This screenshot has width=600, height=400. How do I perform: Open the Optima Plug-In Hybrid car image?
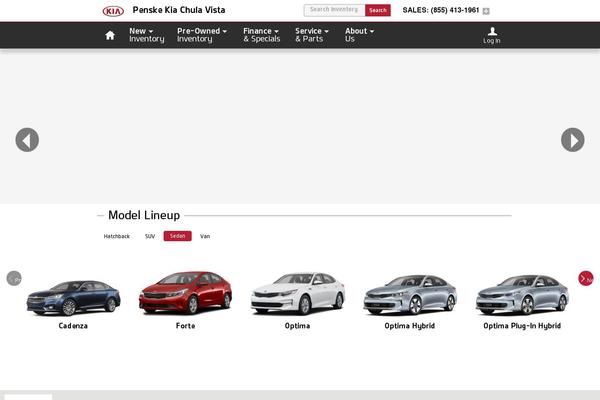pyautogui.click(x=522, y=295)
